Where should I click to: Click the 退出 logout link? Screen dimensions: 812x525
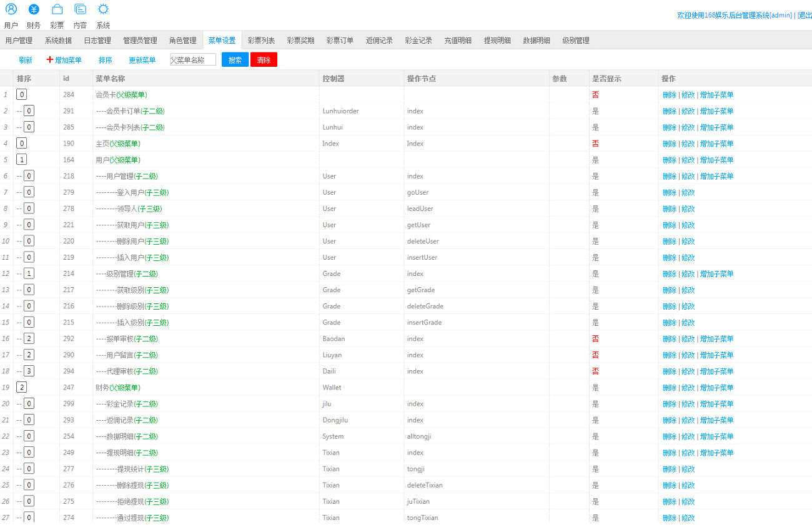805,15
